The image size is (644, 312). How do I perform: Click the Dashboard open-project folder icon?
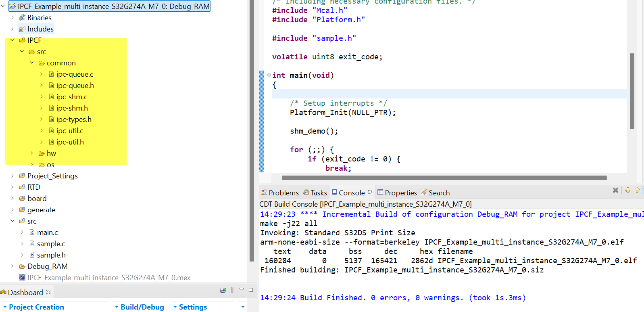tap(223, 290)
